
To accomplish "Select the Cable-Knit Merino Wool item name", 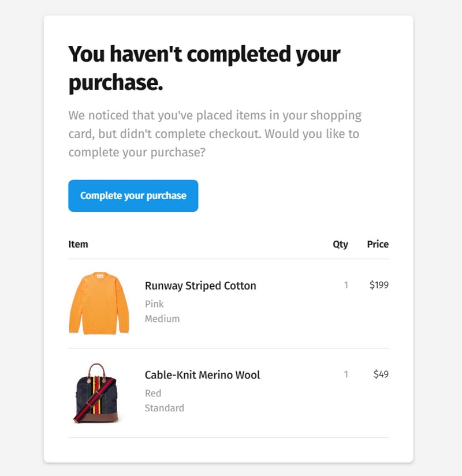I will coord(202,375).
